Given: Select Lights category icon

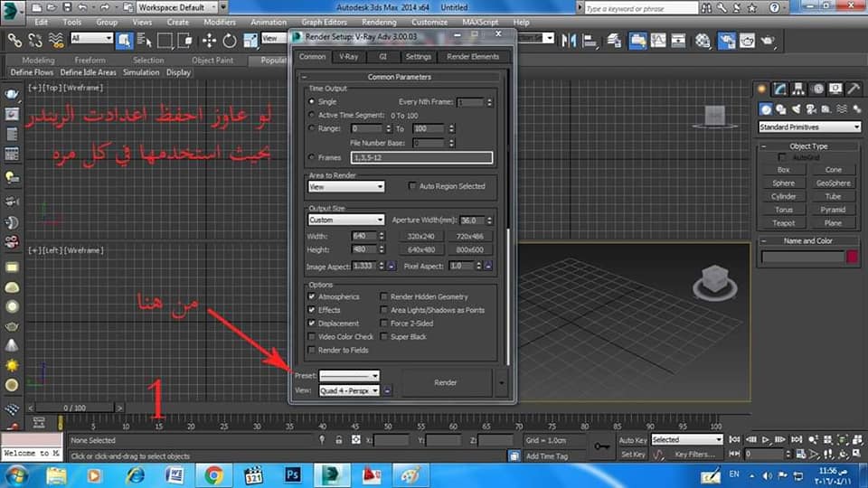Looking at the screenshot, I should tap(796, 109).
